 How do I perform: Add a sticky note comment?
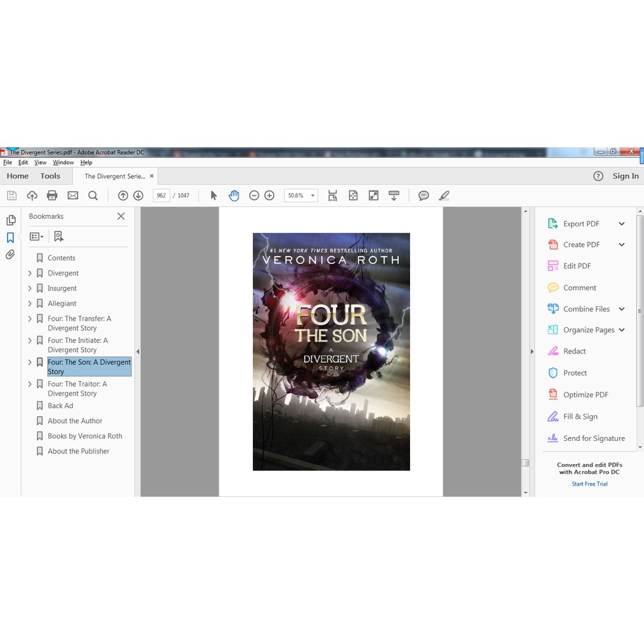tap(424, 196)
